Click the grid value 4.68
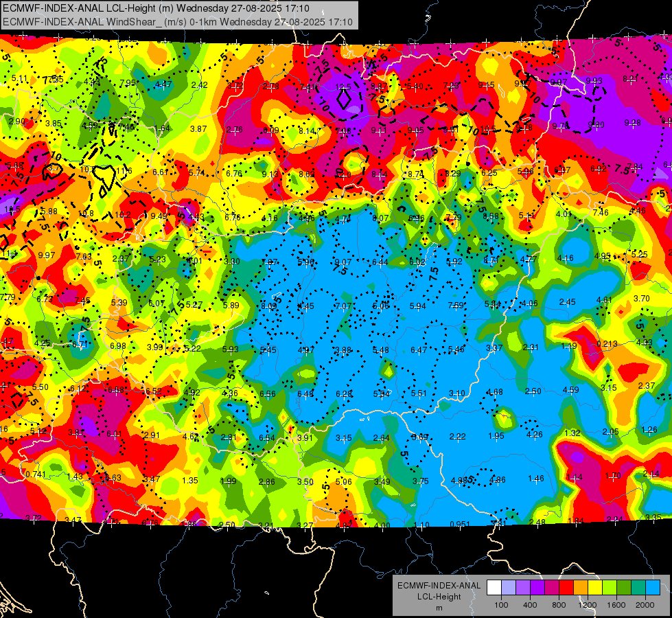Image resolution: width=672 pixels, height=618 pixels. [x=495, y=392]
